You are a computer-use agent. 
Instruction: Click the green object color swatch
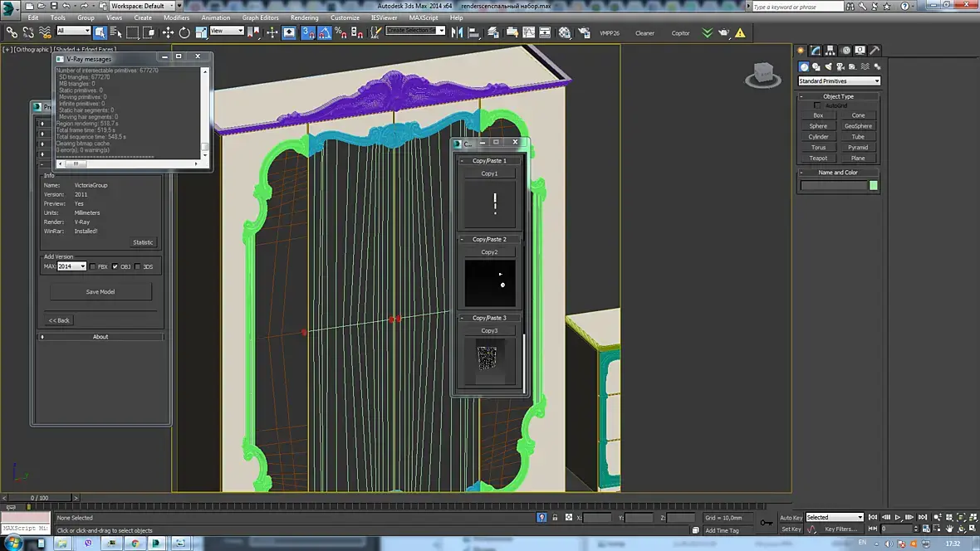873,185
